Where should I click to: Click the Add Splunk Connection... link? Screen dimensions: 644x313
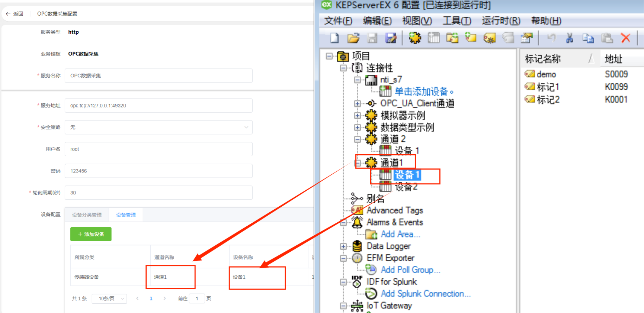(x=426, y=294)
